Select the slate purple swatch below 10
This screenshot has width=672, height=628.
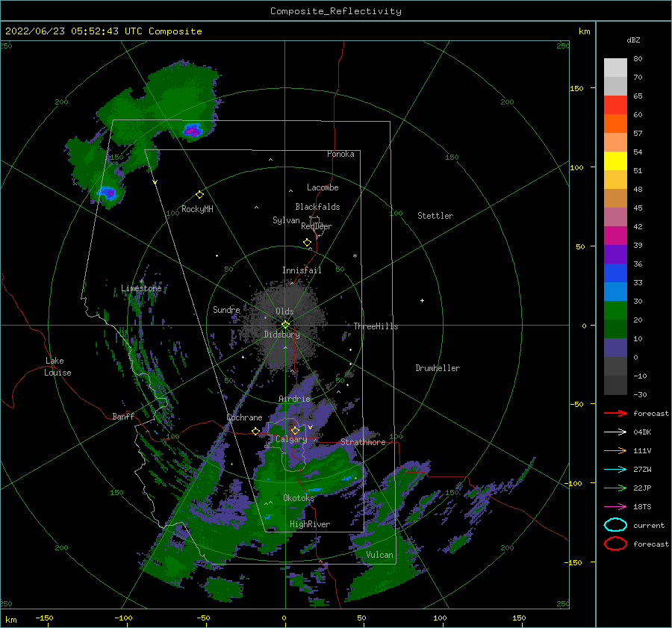[x=615, y=347]
